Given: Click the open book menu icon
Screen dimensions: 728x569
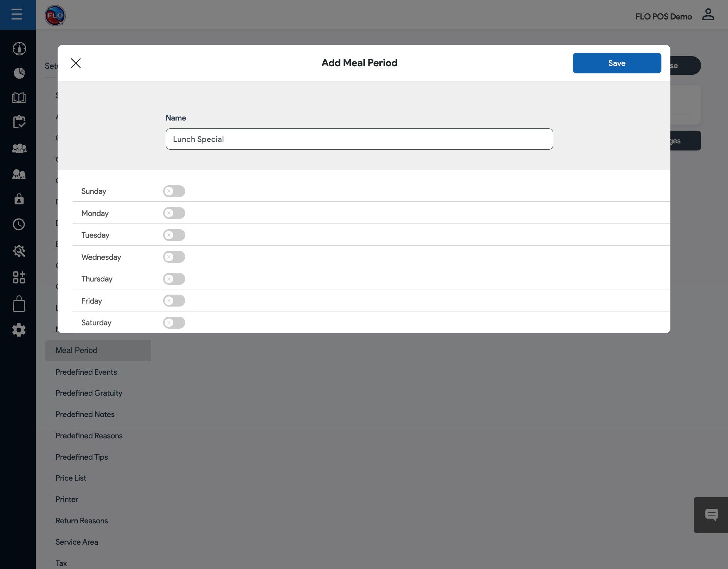Looking at the screenshot, I should pyautogui.click(x=19, y=98).
